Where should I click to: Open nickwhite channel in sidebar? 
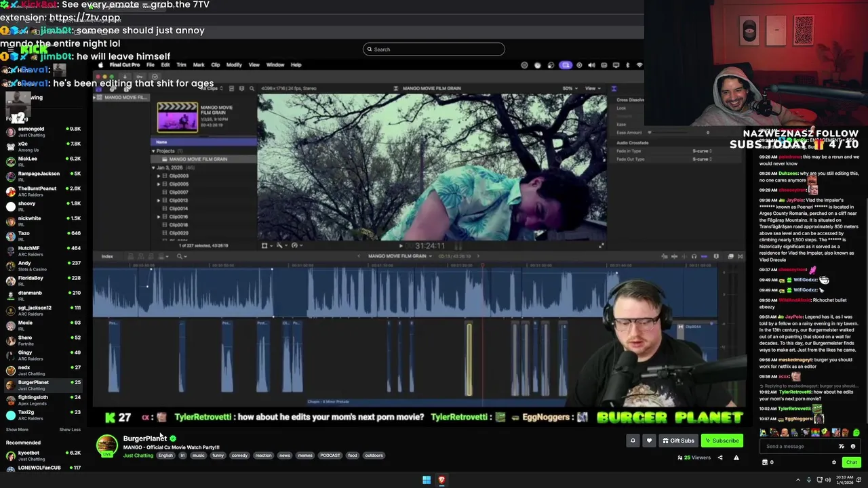(43, 221)
